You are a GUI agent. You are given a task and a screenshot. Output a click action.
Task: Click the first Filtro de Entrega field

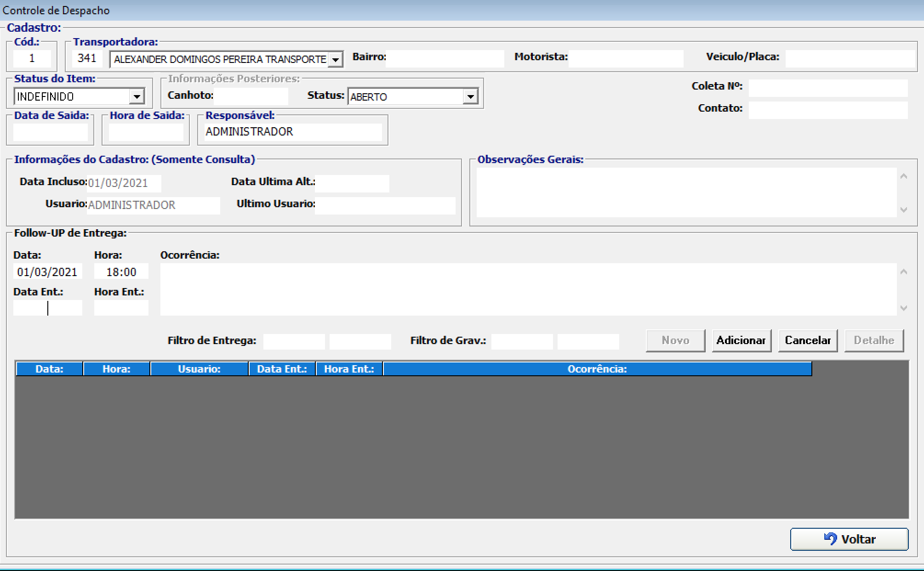(x=294, y=341)
